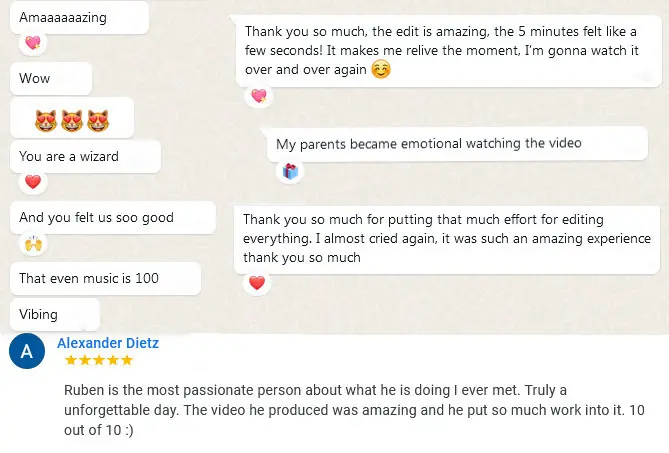Click the five-star rating

pos(98,360)
